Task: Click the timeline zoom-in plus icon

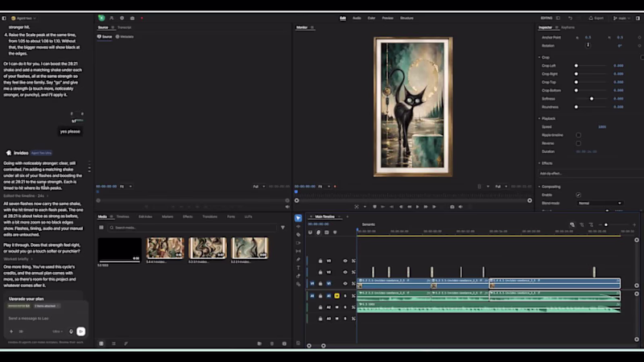Action: [634, 225]
